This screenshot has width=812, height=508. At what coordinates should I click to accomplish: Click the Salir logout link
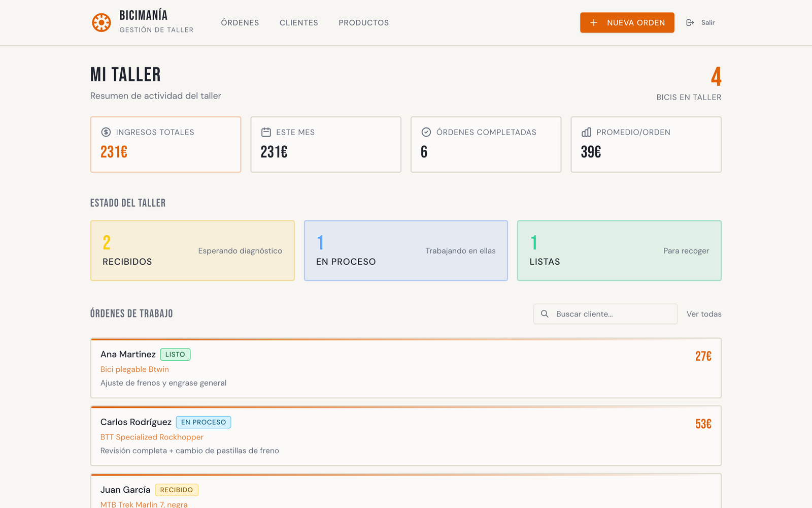(x=708, y=23)
